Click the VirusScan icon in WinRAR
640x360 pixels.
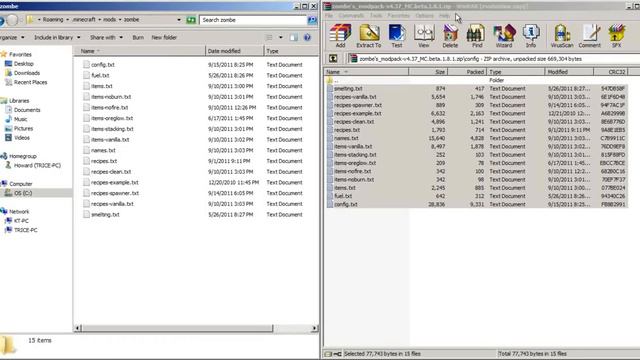[x=562, y=36]
